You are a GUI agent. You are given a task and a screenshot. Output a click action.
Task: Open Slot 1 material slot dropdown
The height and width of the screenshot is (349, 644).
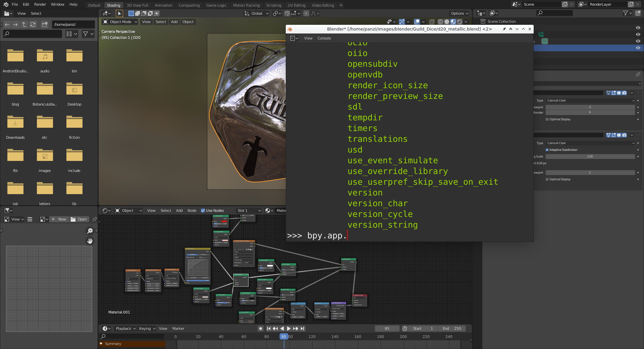(x=249, y=211)
